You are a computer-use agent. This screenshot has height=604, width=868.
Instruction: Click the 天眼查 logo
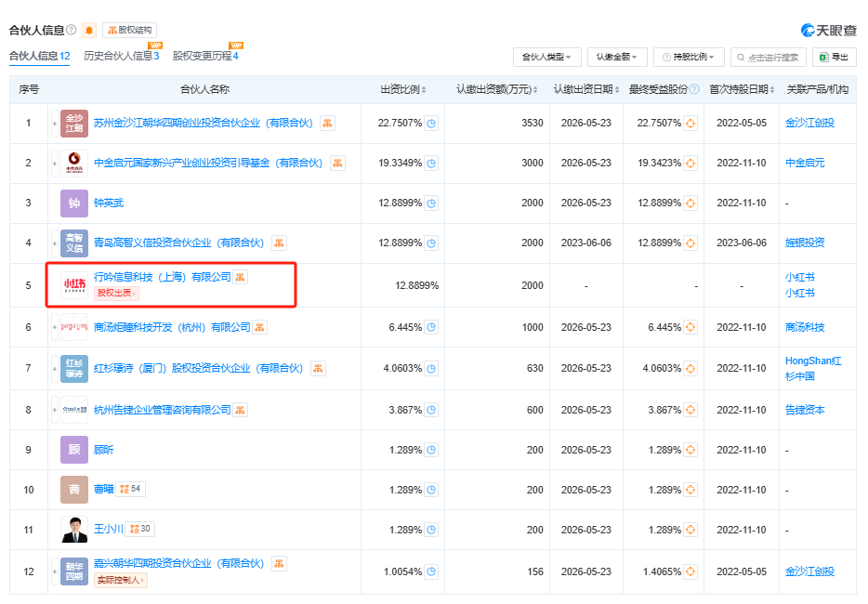(x=830, y=29)
